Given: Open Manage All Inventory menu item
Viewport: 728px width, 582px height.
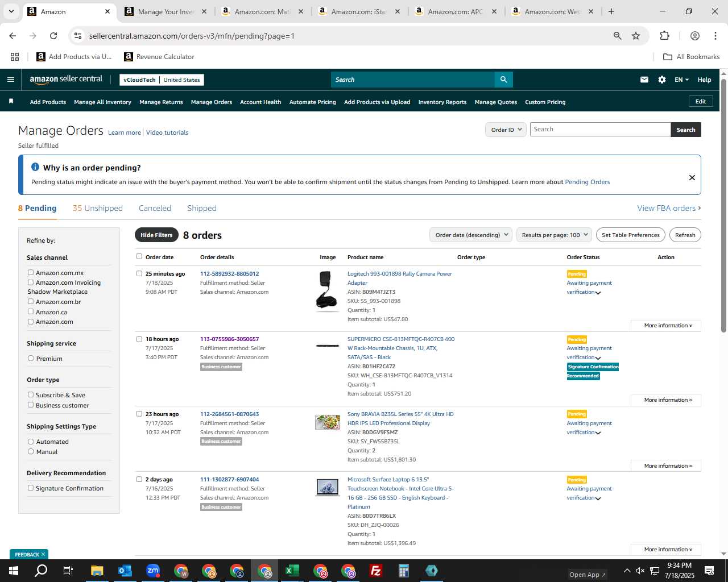Looking at the screenshot, I should tap(102, 102).
